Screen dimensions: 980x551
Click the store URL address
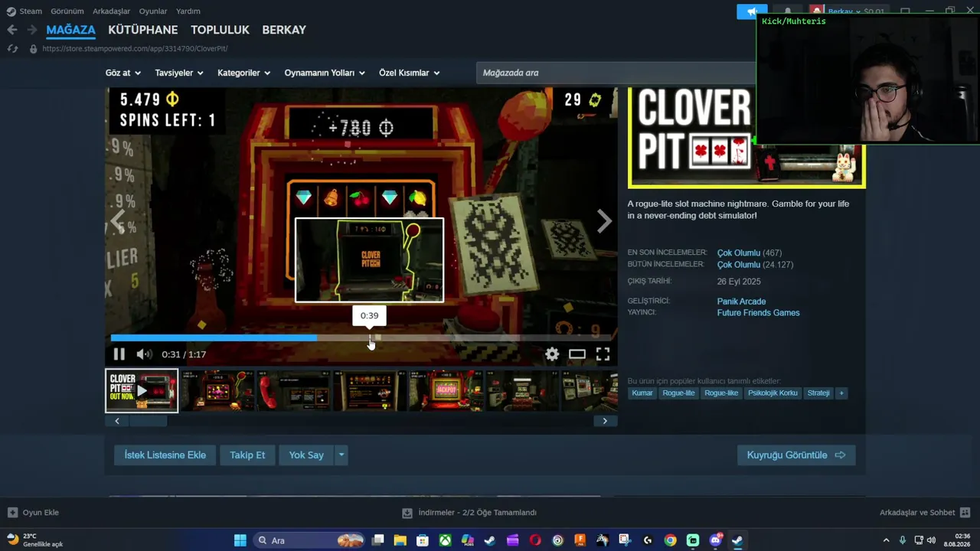click(135, 49)
